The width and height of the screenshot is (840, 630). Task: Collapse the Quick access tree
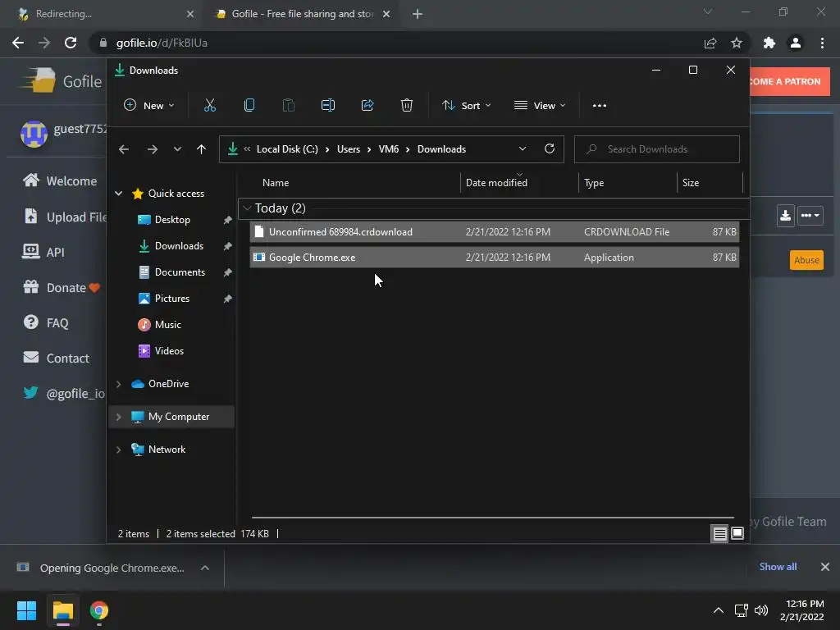pyautogui.click(x=118, y=194)
